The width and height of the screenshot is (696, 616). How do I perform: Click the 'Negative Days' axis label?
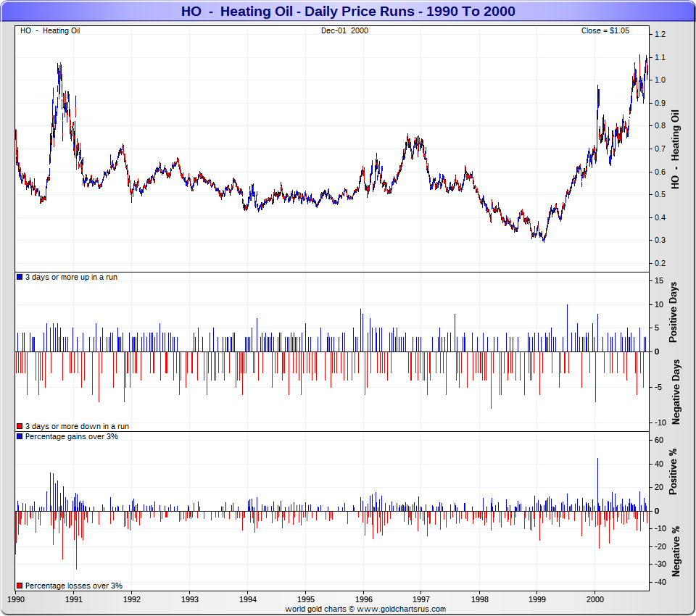(675, 391)
